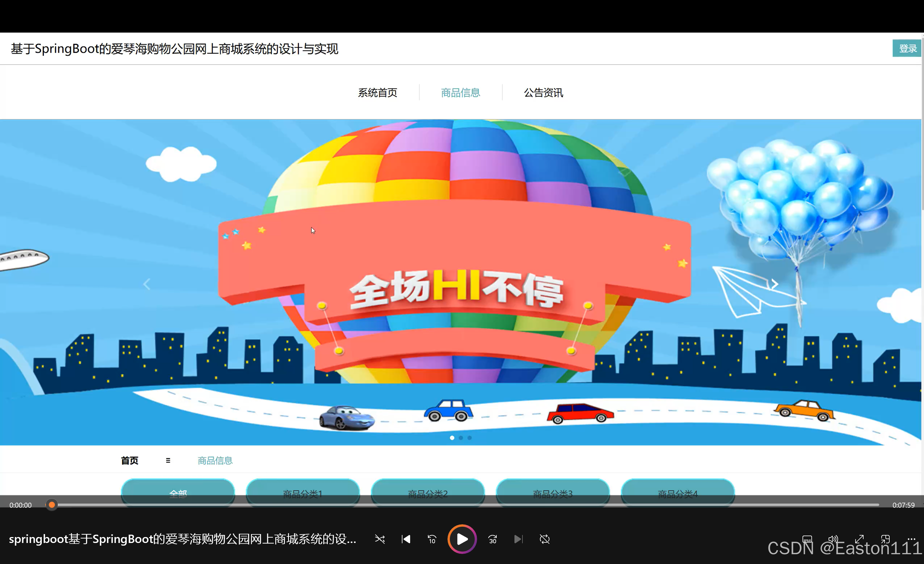Show next carousel banner slide
Viewport: 924px width, 564px height.
(x=774, y=284)
